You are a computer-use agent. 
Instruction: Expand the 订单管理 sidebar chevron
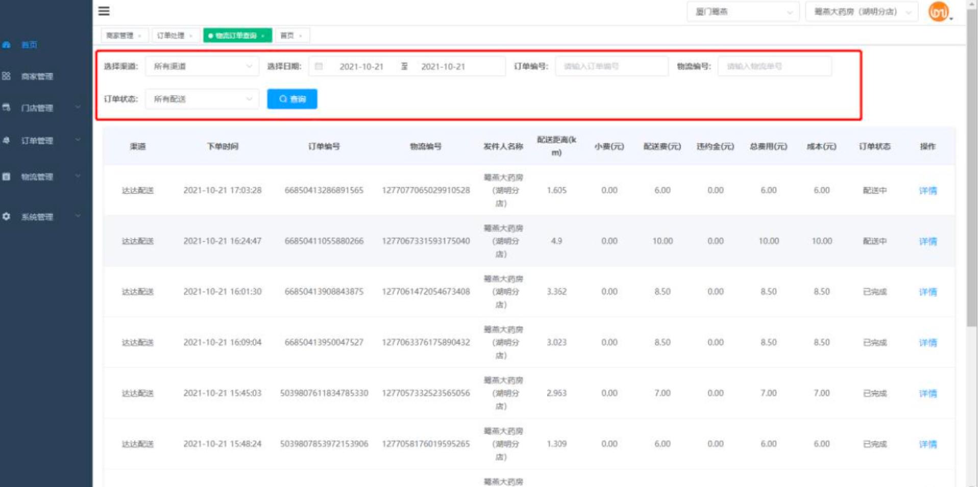[78, 140]
